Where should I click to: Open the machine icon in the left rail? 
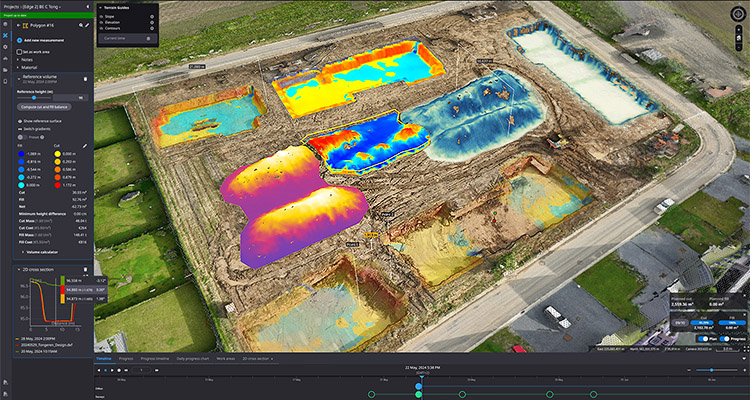point(5,58)
